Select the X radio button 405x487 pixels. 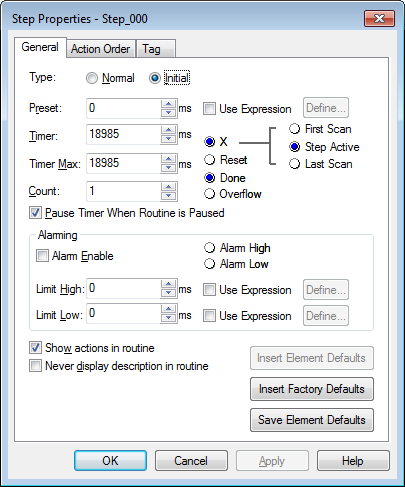[209, 142]
